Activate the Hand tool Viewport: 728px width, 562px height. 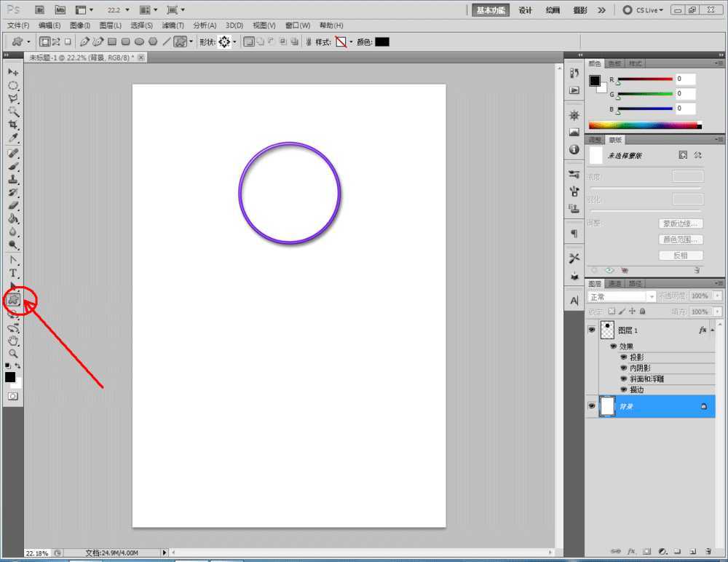click(13, 341)
